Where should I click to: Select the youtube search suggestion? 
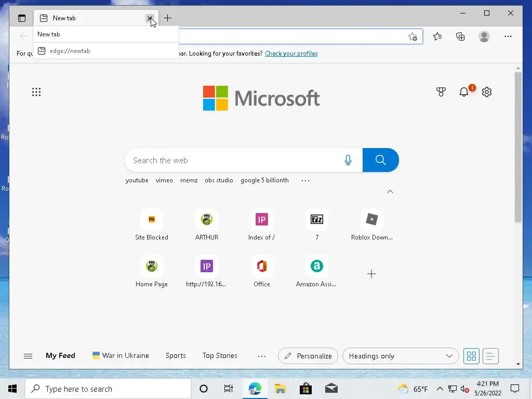pos(137,180)
